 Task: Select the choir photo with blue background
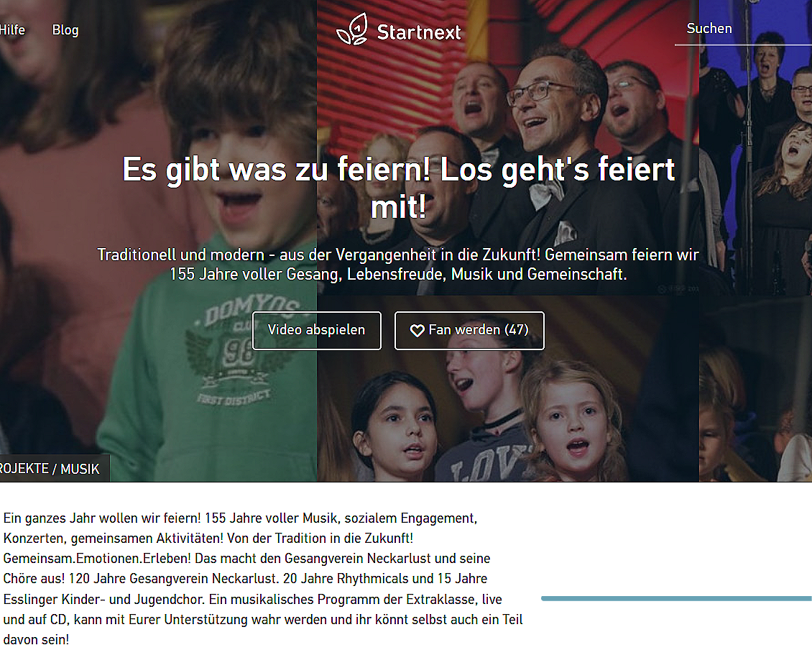pos(755,147)
